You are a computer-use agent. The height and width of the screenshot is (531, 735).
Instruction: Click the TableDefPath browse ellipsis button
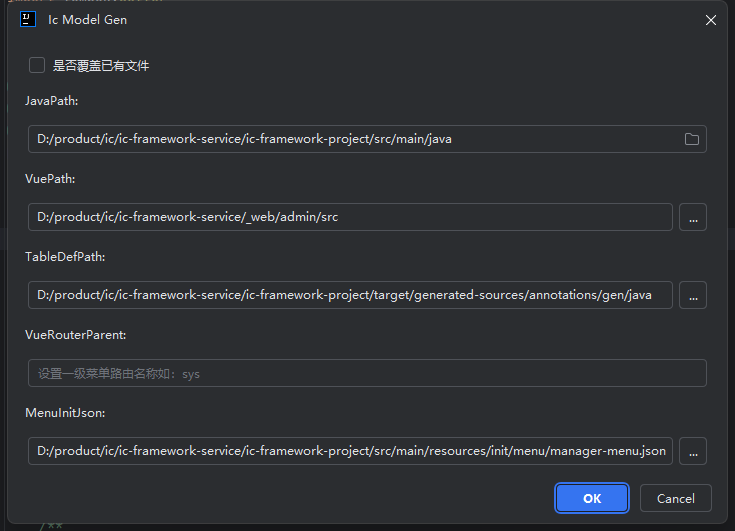click(693, 295)
